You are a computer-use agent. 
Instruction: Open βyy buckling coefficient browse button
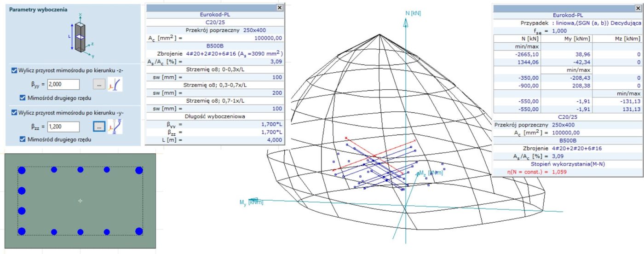[x=98, y=84]
